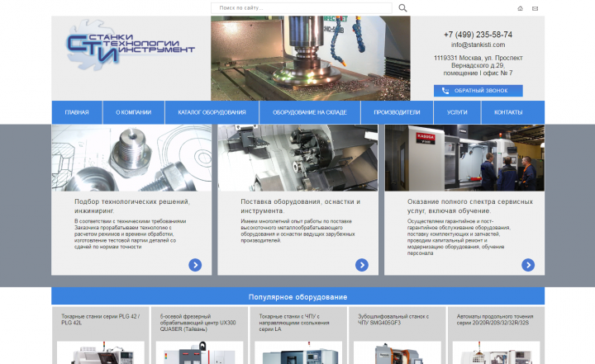This screenshot has height=364, width=595.
Task: Open the home icon at top right
Action: click(521, 8)
